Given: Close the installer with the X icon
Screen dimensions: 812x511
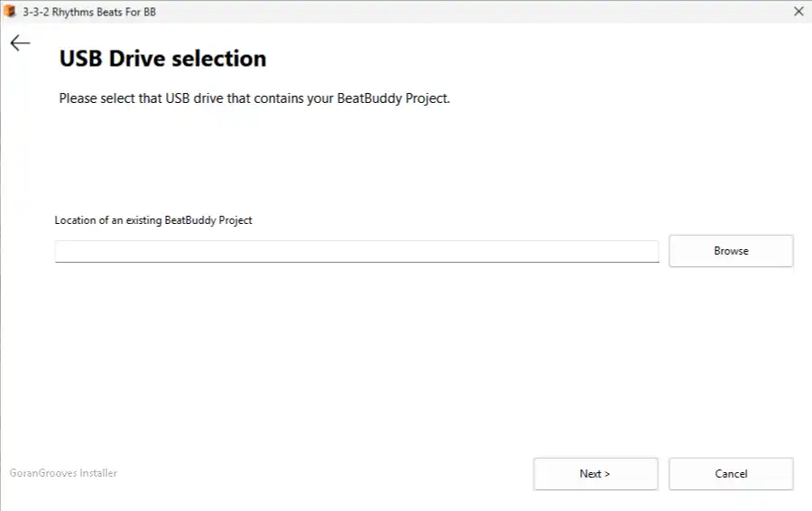Looking at the screenshot, I should (798, 12).
